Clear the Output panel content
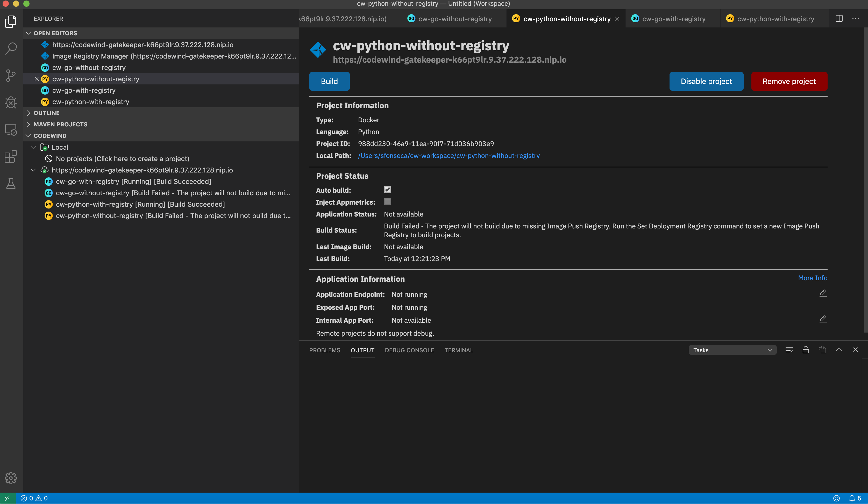This screenshot has width=868, height=504. pos(789,350)
